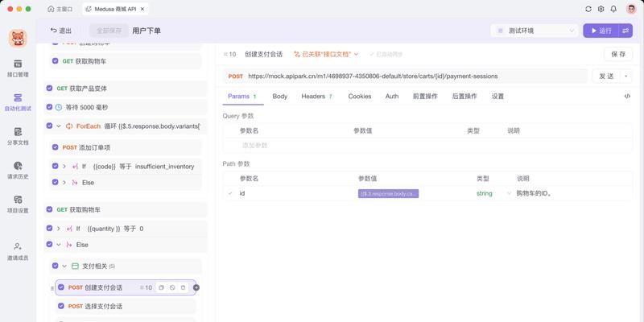
Task: Click the If branch icon for {{code}}
Action: (x=75, y=167)
